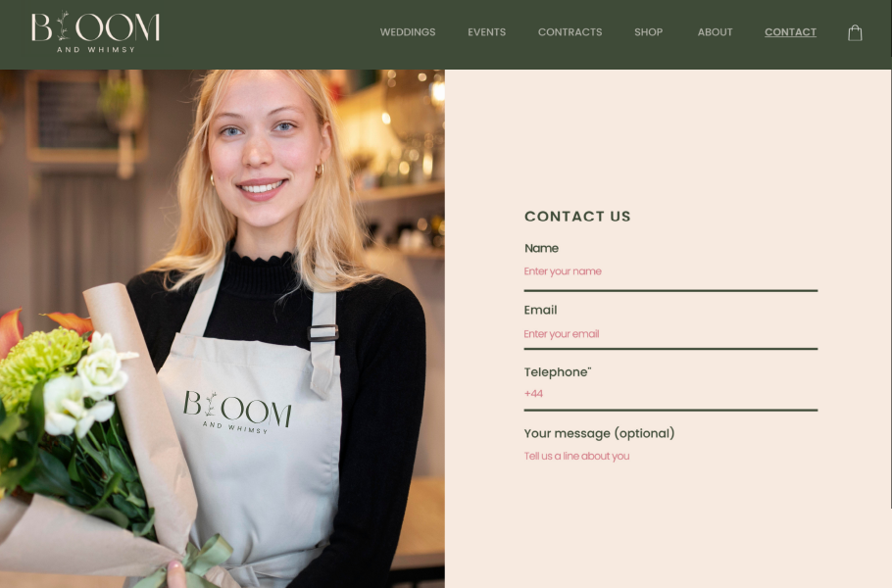The width and height of the screenshot is (892, 588).
Task: Click the Contact Us heading
Action: (x=577, y=217)
